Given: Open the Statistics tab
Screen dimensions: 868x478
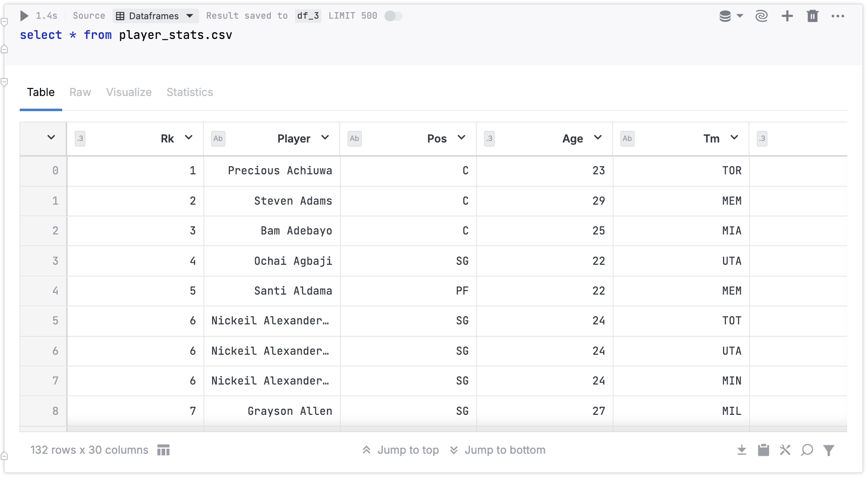Looking at the screenshot, I should pos(189,92).
